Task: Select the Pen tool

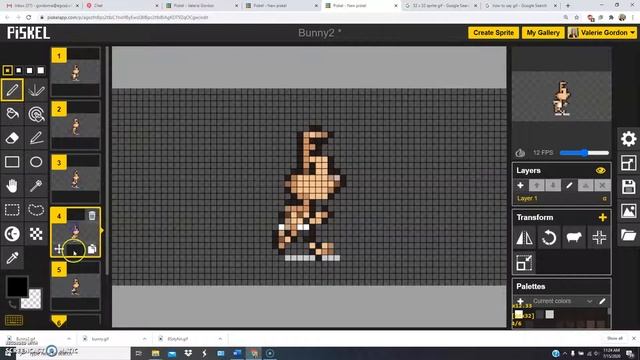Action: pos(12,90)
